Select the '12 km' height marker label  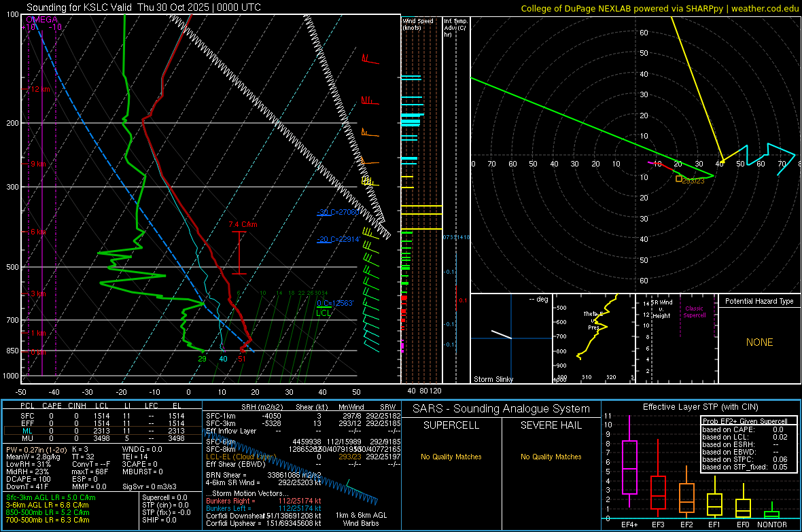tap(40, 89)
